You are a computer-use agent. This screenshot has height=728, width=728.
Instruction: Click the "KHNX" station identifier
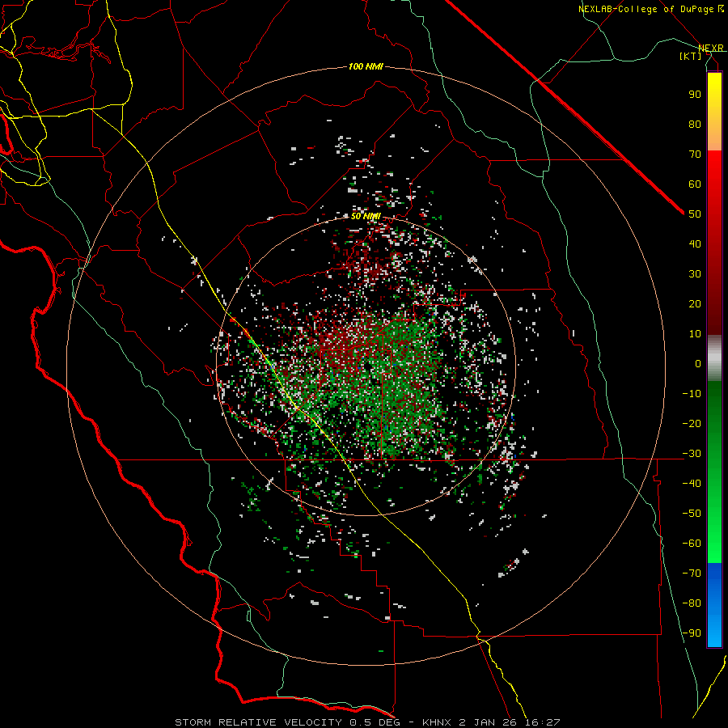[438, 722]
